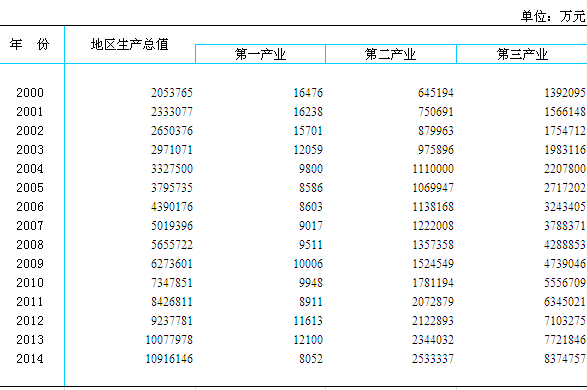The height and width of the screenshot is (390, 587).
Task: Select the 第二产业 column header
Action: point(390,54)
